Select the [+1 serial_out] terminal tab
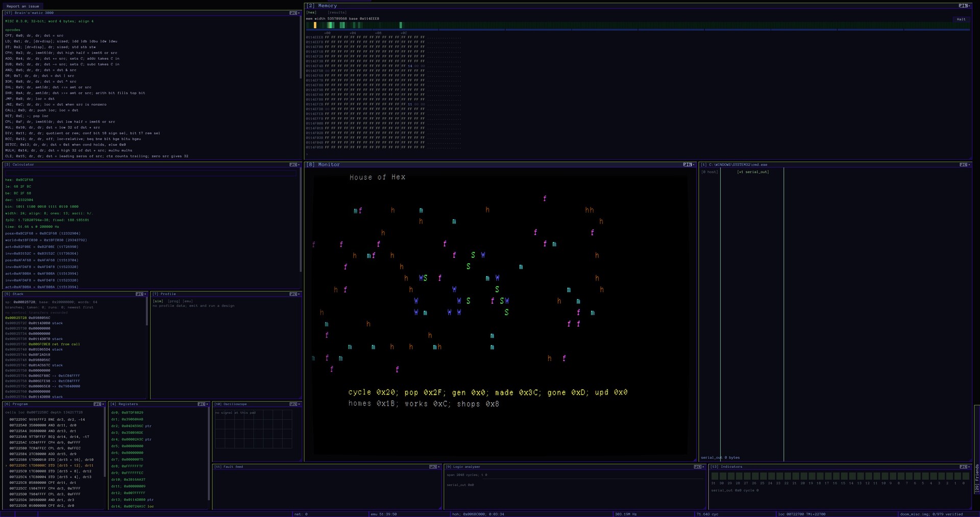The width and height of the screenshot is (980, 517). click(753, 172)
